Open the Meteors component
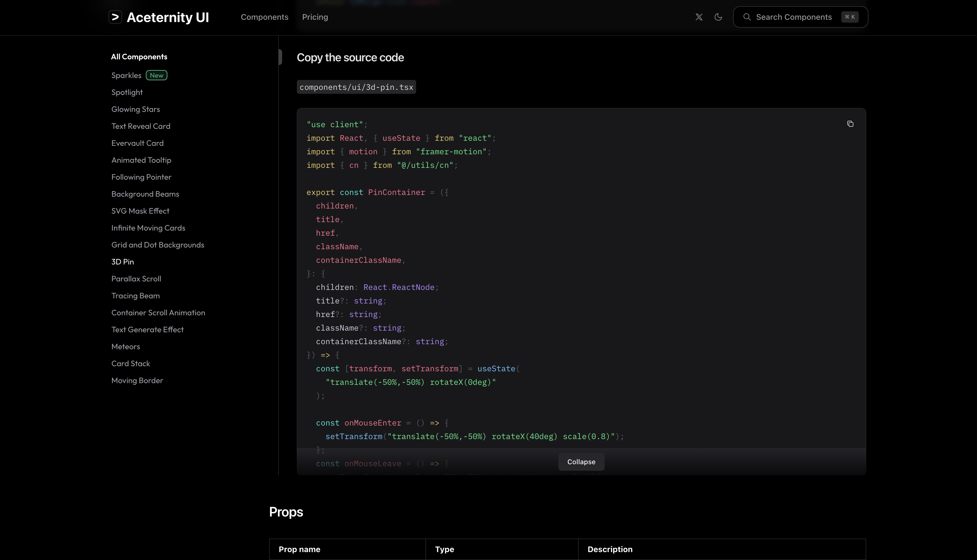The width and height of the screenshot is (977, 560). (x=126, y=346)
